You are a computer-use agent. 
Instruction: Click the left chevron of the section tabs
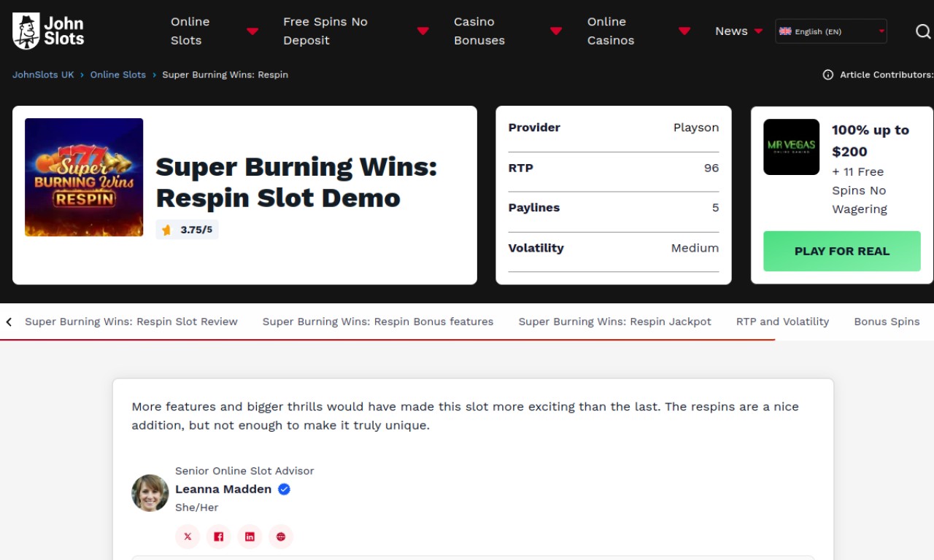9,322
